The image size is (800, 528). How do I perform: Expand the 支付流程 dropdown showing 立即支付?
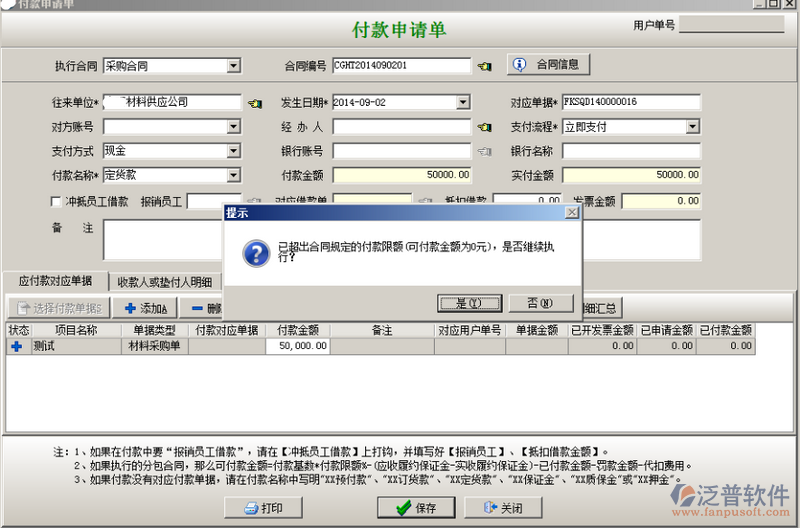tap(692, 127)
